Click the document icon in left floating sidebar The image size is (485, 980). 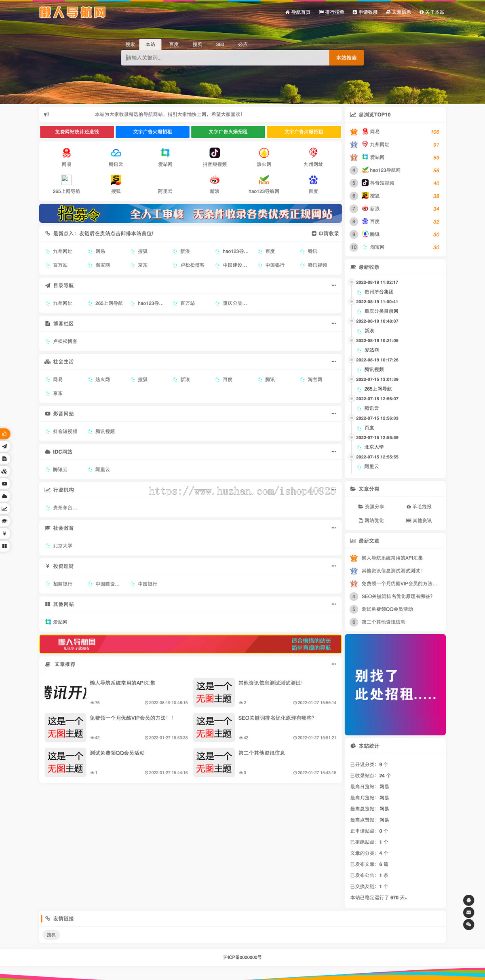pos(4,459)
